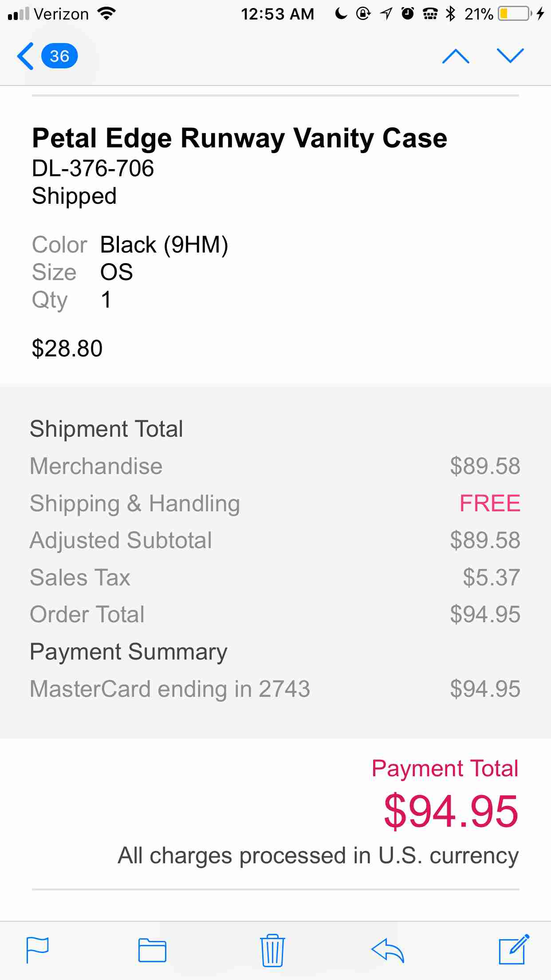Image resolution: width=551 pixels, height=980 pixels.
Task: Tap item number DL-376-706
Action: click(93, 168)
